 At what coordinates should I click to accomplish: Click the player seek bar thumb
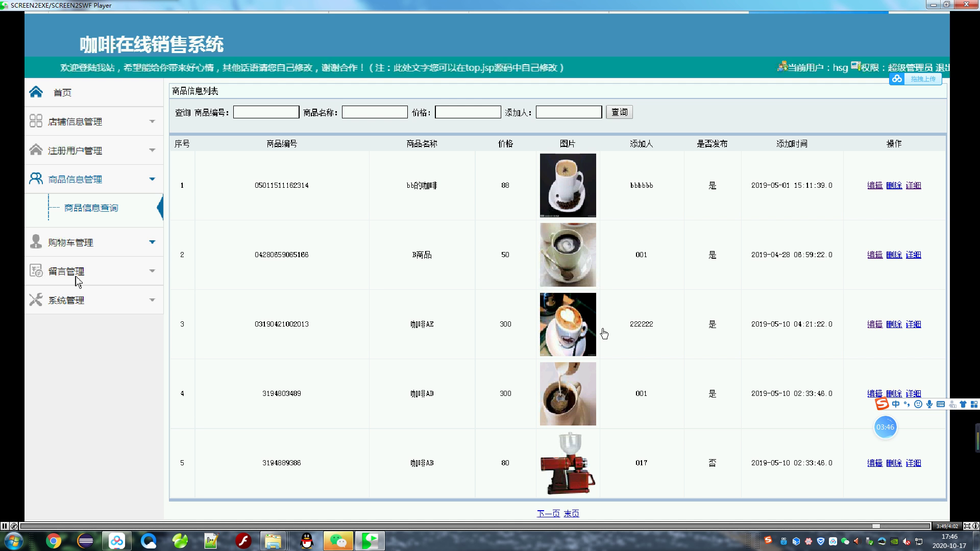pyautogui.click(x=876, y=526)
